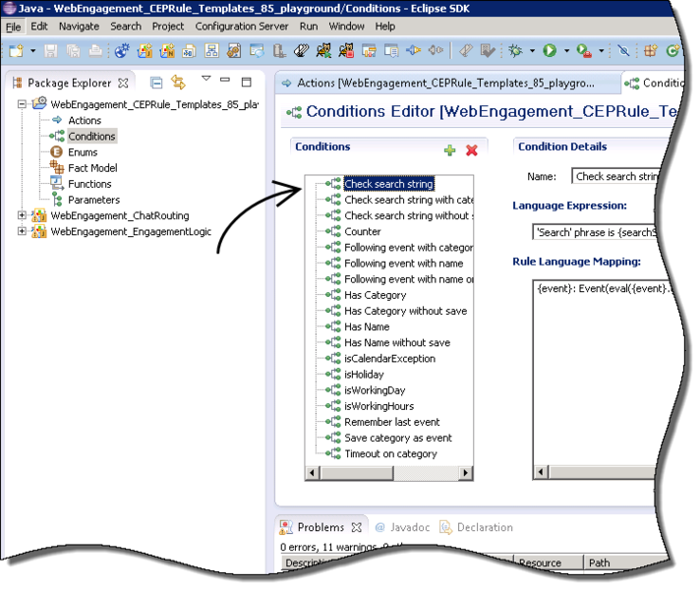This screenshot has height=590, width=700.
Task: Click the organization chart toolbar icon
Action: [x=211, y=51]
